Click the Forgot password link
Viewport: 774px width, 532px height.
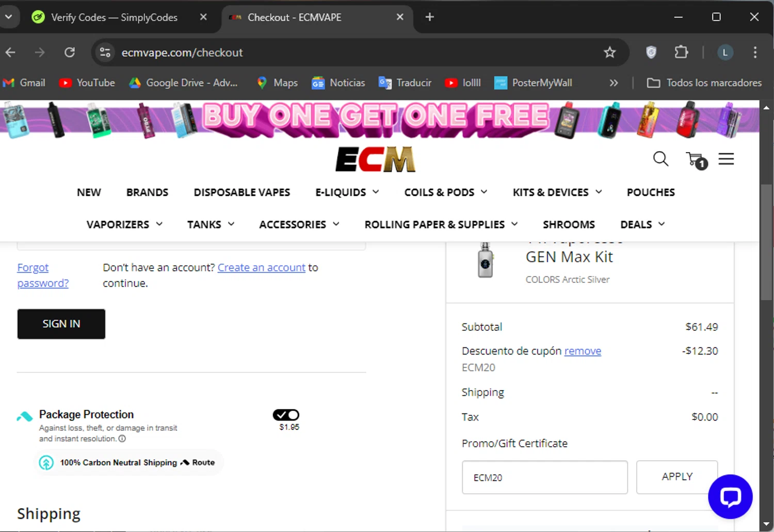[x=42, y=276]
